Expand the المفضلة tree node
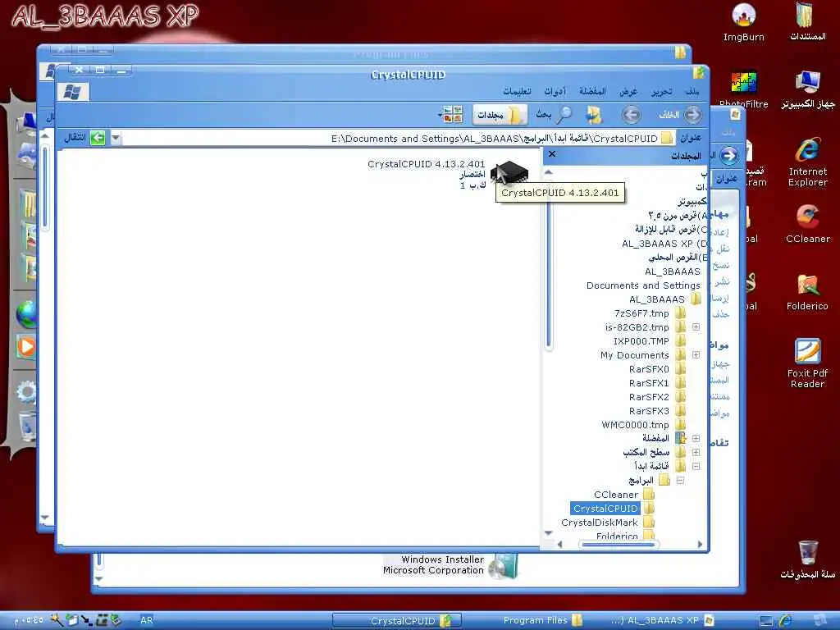This screenshot has width=840, height=630. 696,438
